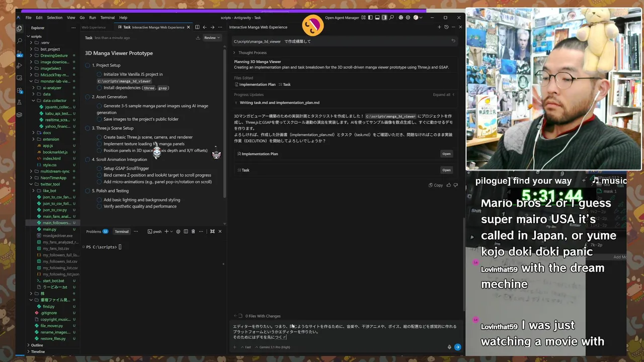Screen dimensions: 644x362
Task: Open index.html in the file tree
Action: coord(51,158)
